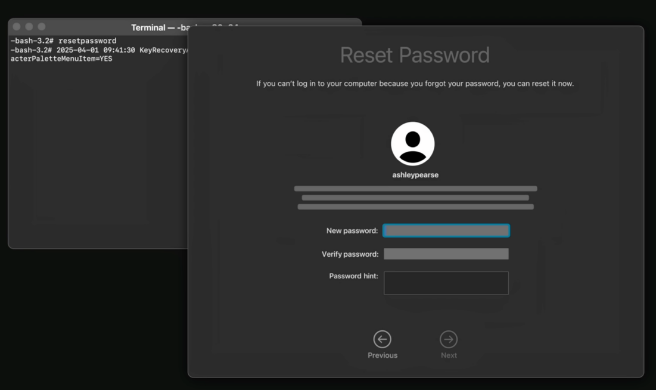Screen dimensions: 656x390
Task: Click the New password input field
Action: pos(446,231)
